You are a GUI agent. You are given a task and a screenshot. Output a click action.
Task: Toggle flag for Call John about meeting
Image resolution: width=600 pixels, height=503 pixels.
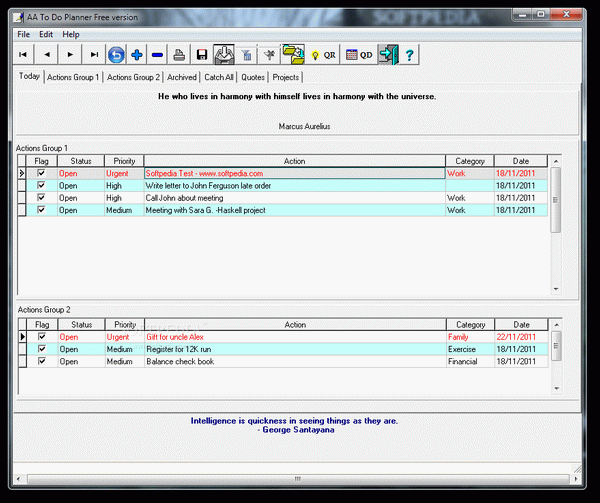pos(41,197)
